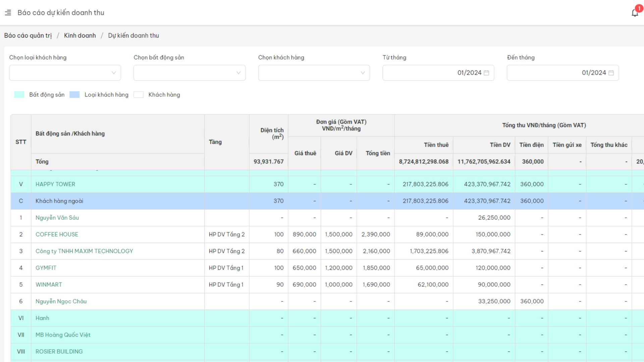The image size is (644, 362).
Task: Go to Báo cáo quản trị breadcrumb
Action: tap(28, 36)
